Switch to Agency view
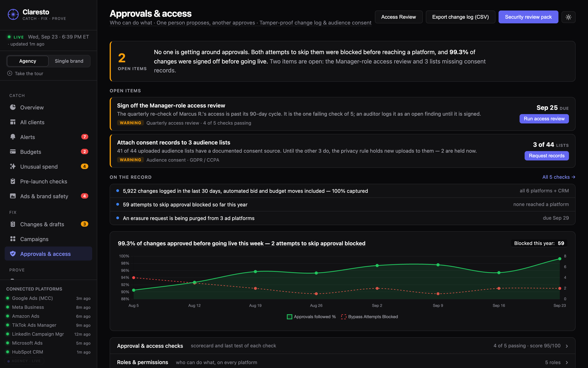Screen dimensions: 588x368 point(28,61)
